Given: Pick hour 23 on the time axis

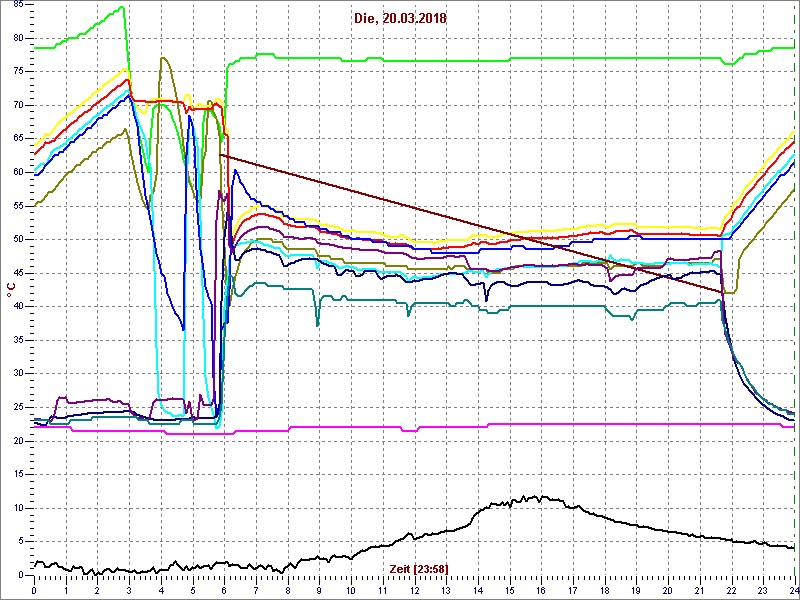Looking at the screenshot, I should [x=763, y=589].
